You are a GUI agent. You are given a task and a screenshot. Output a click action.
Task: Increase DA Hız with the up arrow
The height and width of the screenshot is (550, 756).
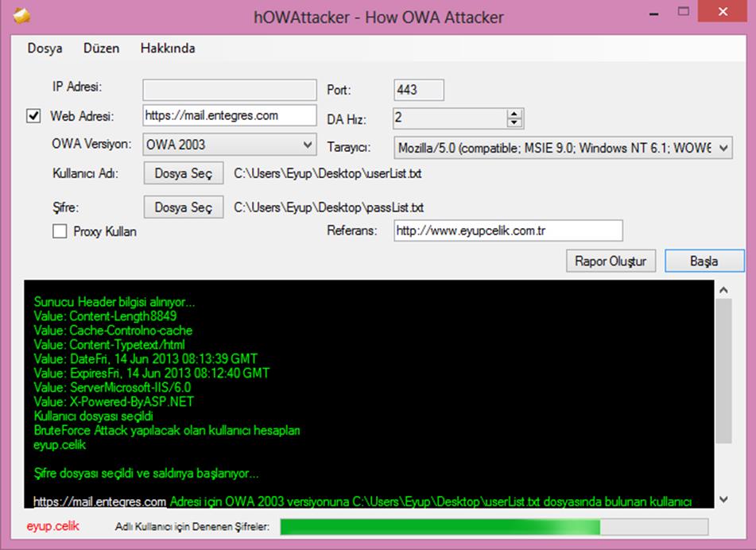[514, 114]
